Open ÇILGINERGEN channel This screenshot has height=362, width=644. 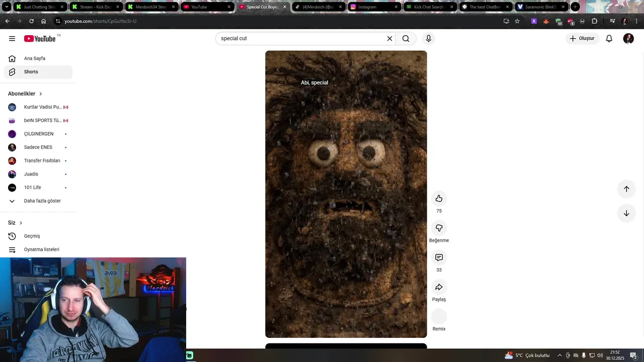tap(38, 134)
